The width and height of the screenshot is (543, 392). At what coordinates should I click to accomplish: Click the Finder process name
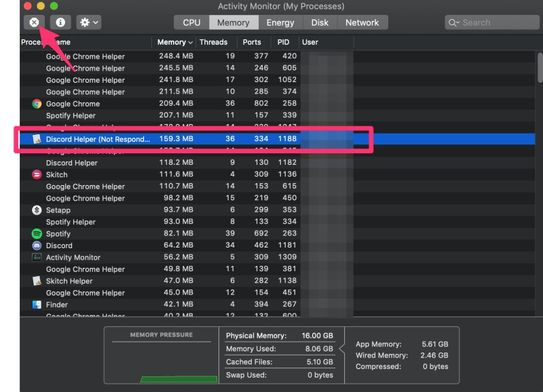click(x=57, y=305)
